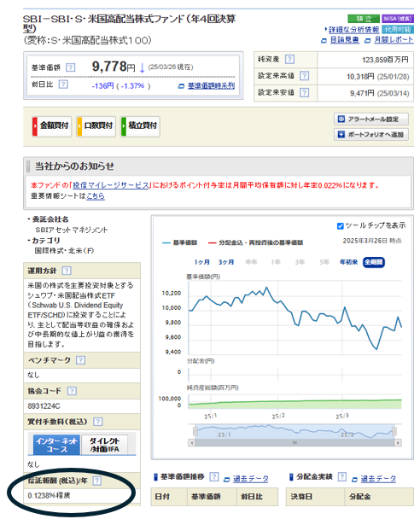420x519 pixels.
Task: Click SBIアセットマネジメント company name
Action: pos(72,230)
